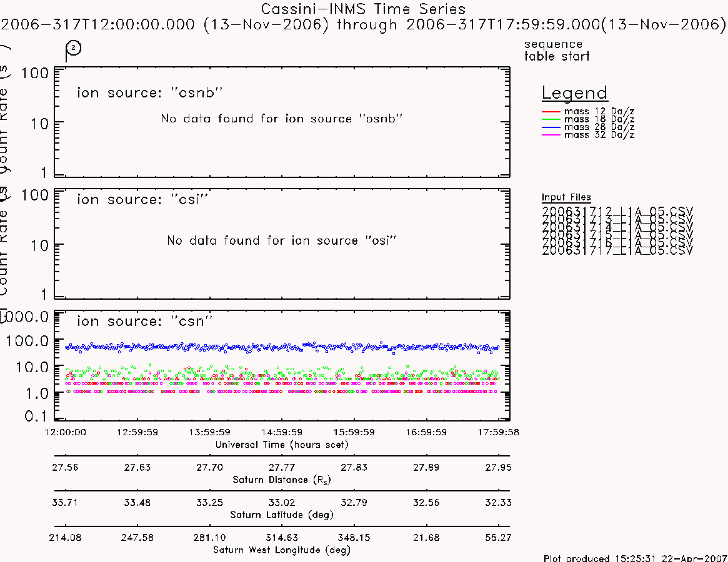
Task: Click the Legend heading
Action: (574, 93)
